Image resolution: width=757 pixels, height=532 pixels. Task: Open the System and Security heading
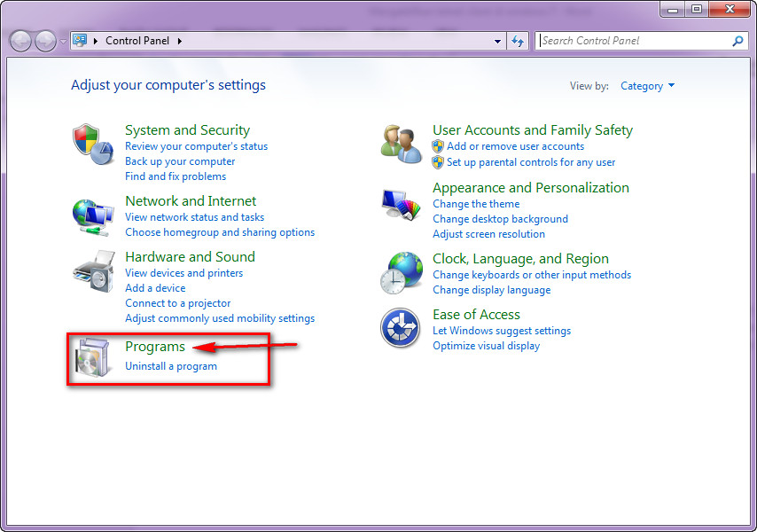(x=187, y=129)
